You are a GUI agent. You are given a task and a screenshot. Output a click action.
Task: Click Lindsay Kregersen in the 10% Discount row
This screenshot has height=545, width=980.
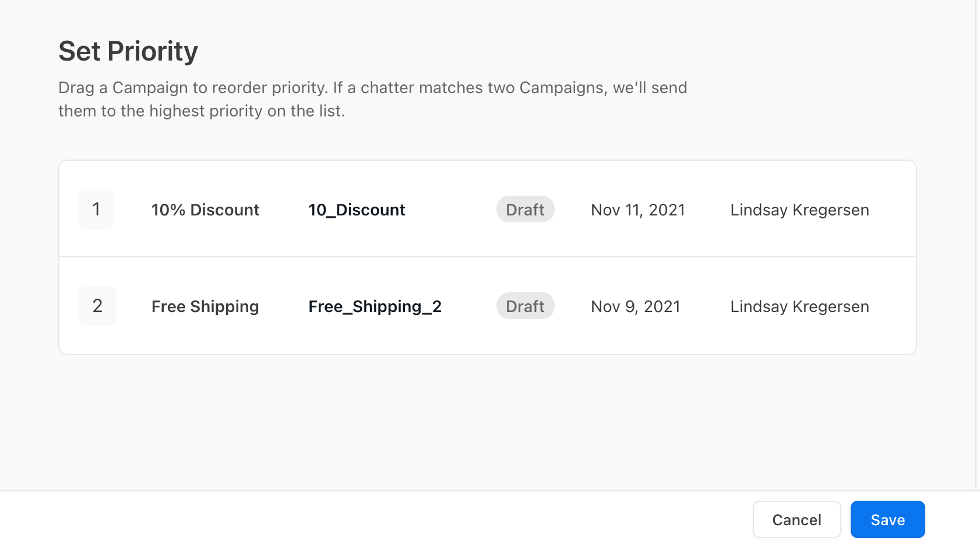pyautogui.click(x=799, y=210)
